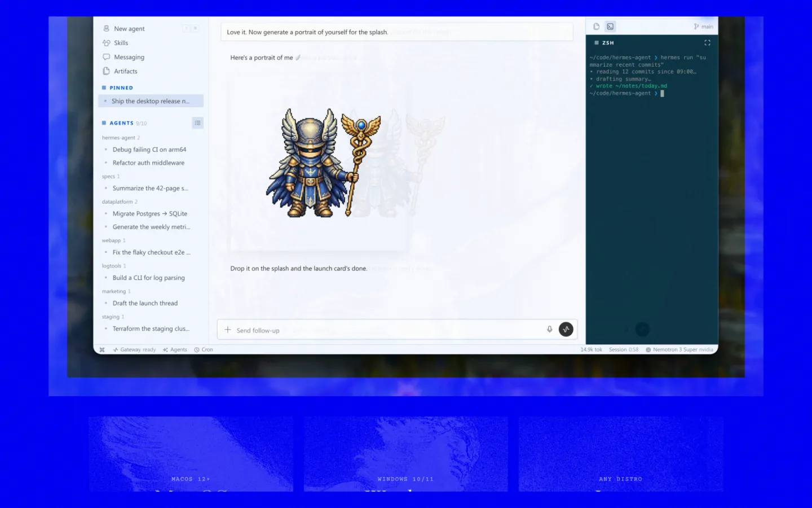Screen dimensions: 812x508
Task: Select the Draft the launch thread agent
Action: click(x=145, y=303)
